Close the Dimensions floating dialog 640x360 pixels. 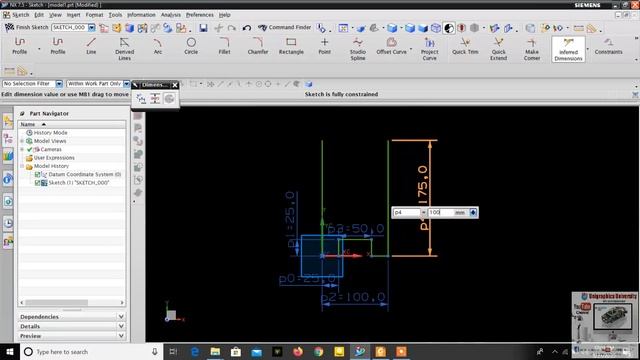pyautogui.click(x=175, y=85)
